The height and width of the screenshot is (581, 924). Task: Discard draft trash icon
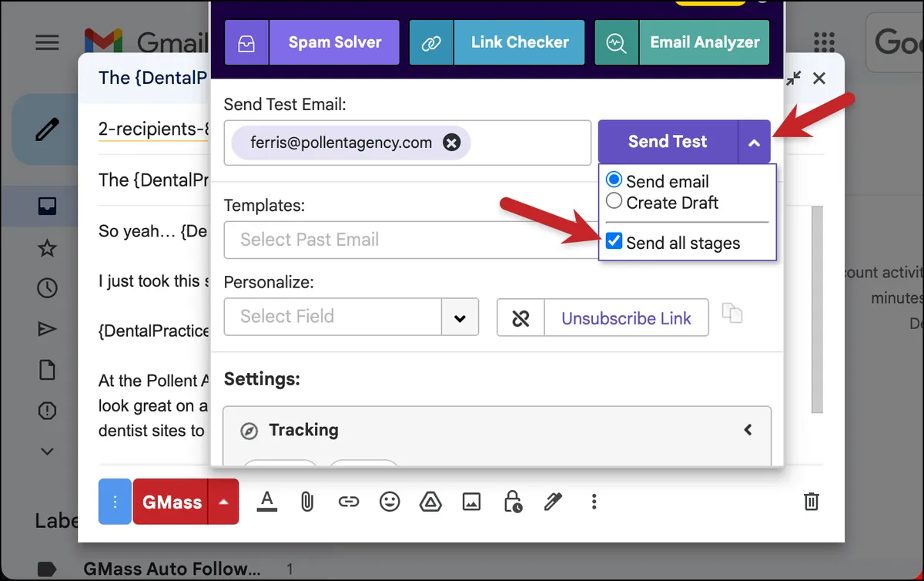pyautogui.click(x=811, y=502)
